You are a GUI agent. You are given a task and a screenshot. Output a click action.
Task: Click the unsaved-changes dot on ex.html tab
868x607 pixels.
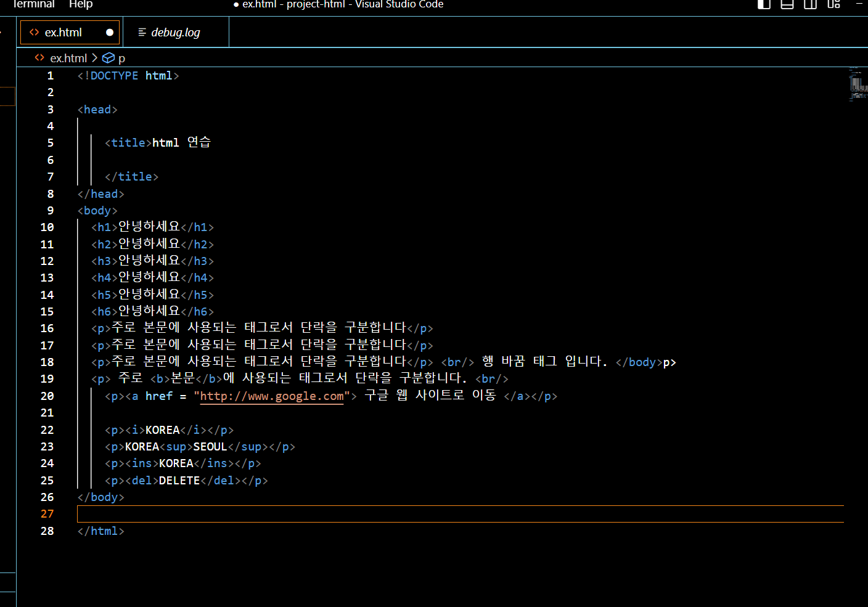pos(110,32)
